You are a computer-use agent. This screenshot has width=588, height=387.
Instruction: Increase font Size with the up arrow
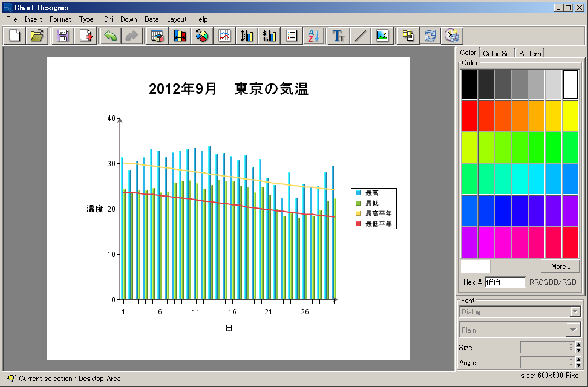coord(578,345)
